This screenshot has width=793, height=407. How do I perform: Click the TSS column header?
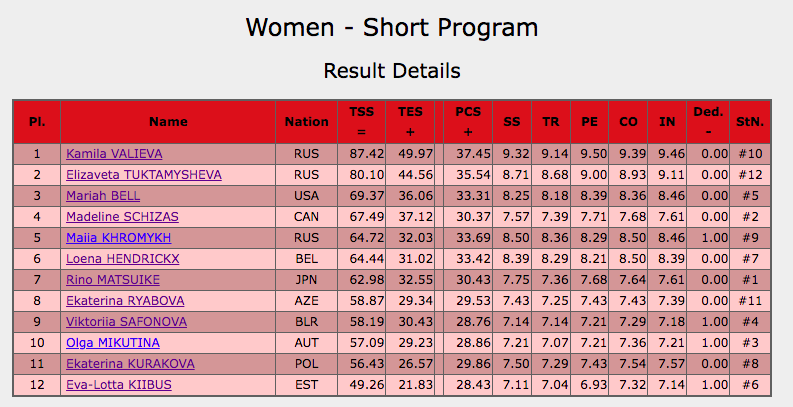(362, 122)
